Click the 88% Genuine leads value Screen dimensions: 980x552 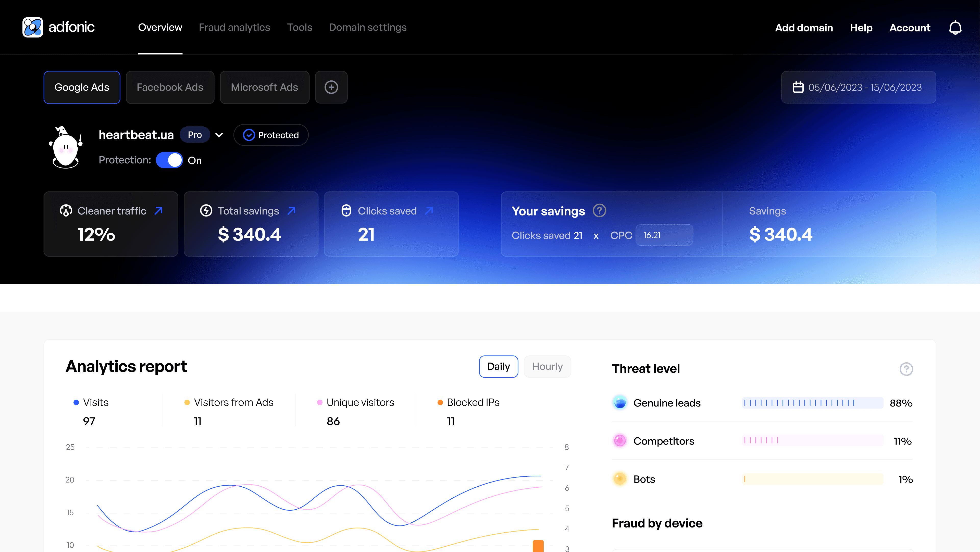901,403
